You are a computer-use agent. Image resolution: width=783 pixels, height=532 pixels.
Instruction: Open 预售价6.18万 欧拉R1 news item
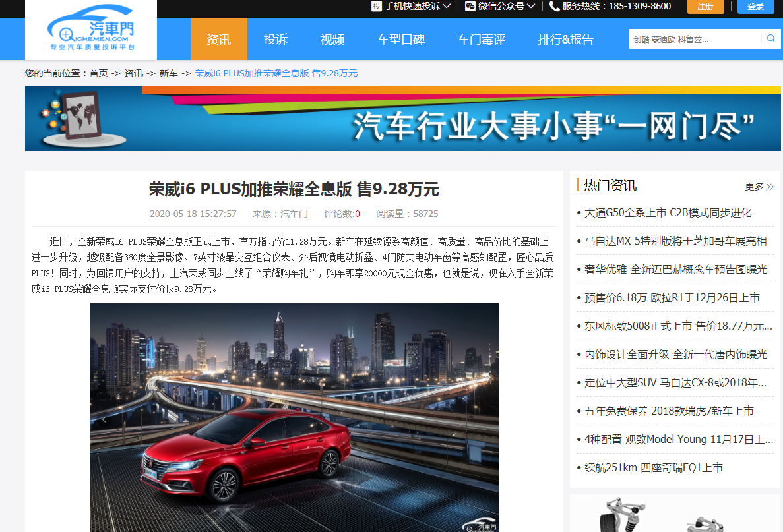(672, 298)
